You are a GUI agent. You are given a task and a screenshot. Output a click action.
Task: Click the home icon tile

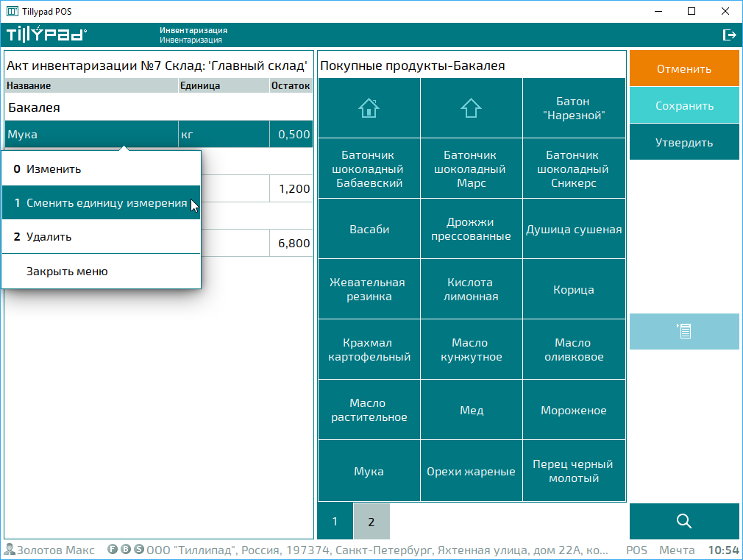(369, 108)
